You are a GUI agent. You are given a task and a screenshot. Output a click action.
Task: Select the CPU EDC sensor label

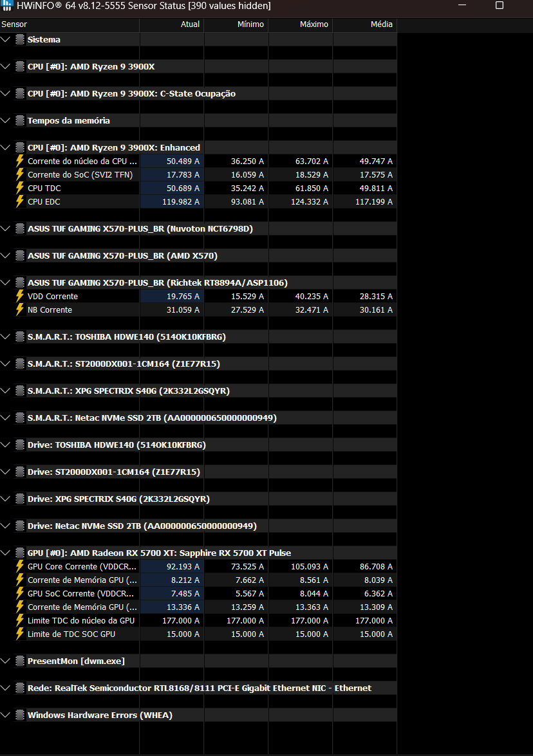click(x=44, y=201)
